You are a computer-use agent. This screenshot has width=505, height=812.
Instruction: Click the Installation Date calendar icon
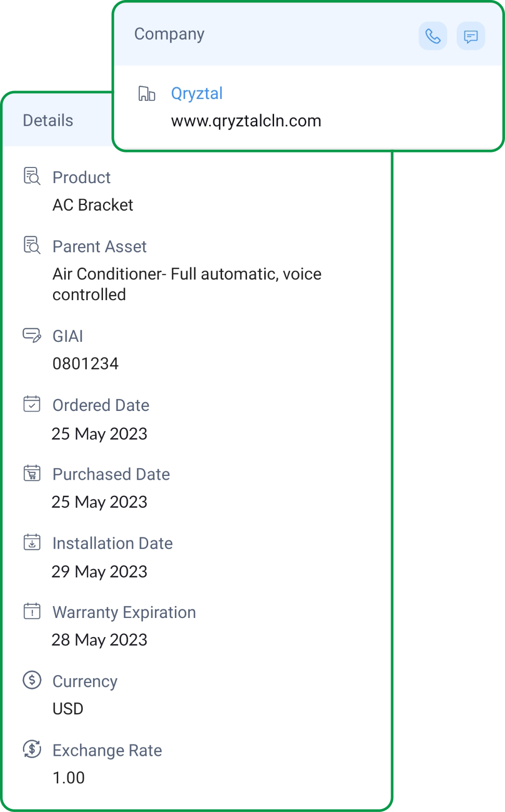pos(32,542)
